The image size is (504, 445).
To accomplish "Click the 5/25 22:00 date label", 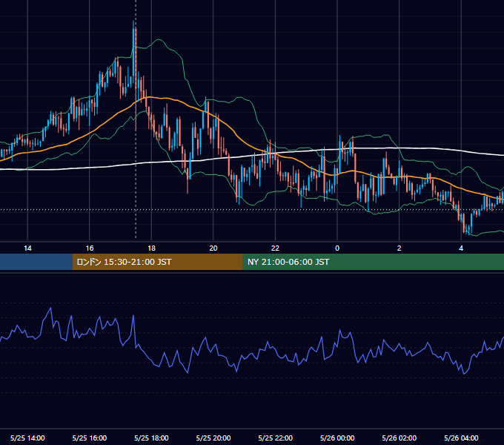I will [276, 438].
